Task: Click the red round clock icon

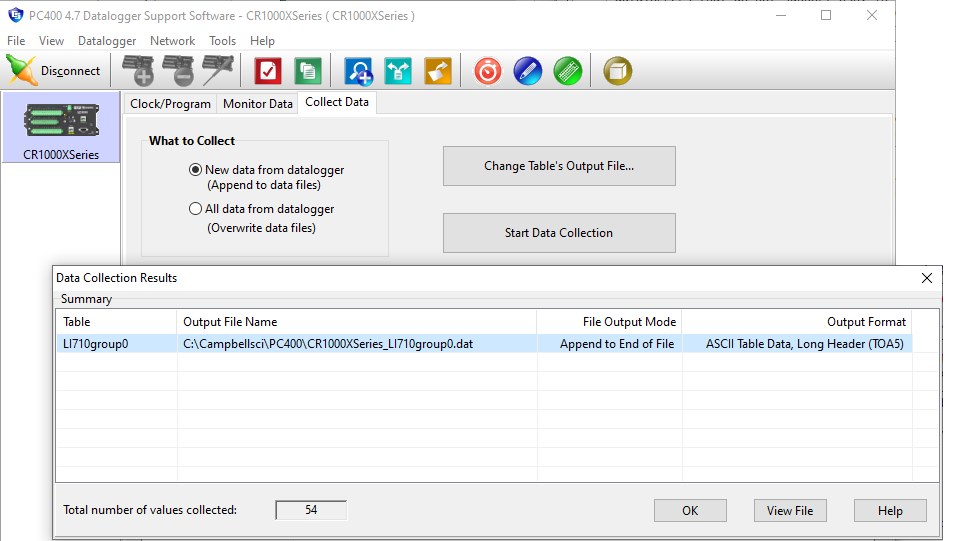Action: pyautogui.click(x=488, y=71)
